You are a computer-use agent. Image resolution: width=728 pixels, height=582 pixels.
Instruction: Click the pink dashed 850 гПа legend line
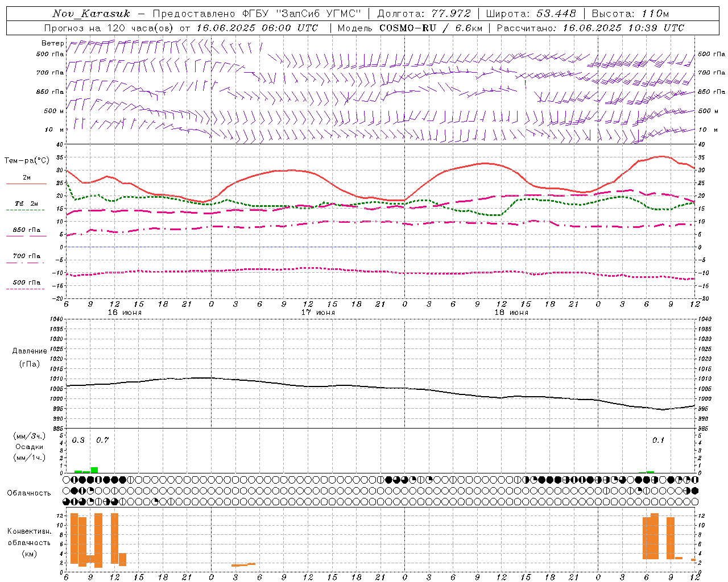coord(26,236)
